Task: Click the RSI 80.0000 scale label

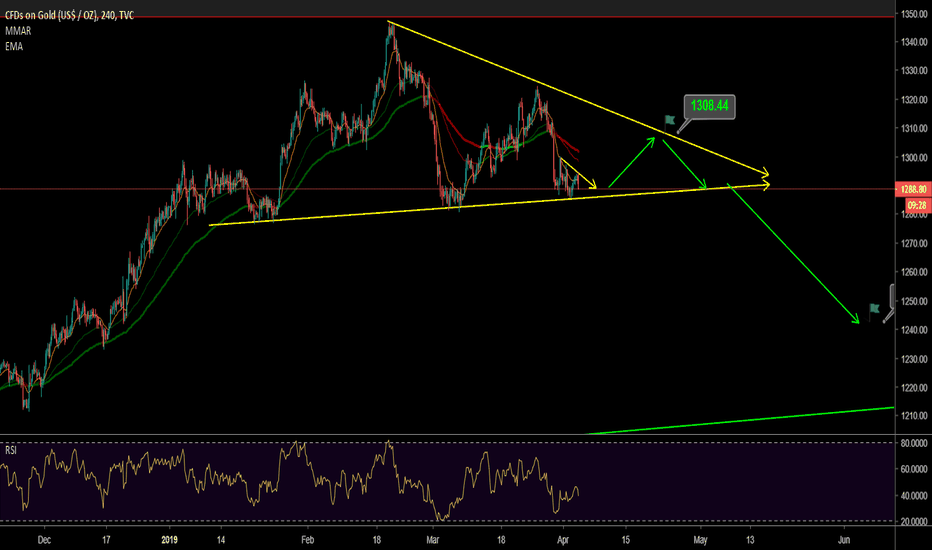Action: pos(914,443)
